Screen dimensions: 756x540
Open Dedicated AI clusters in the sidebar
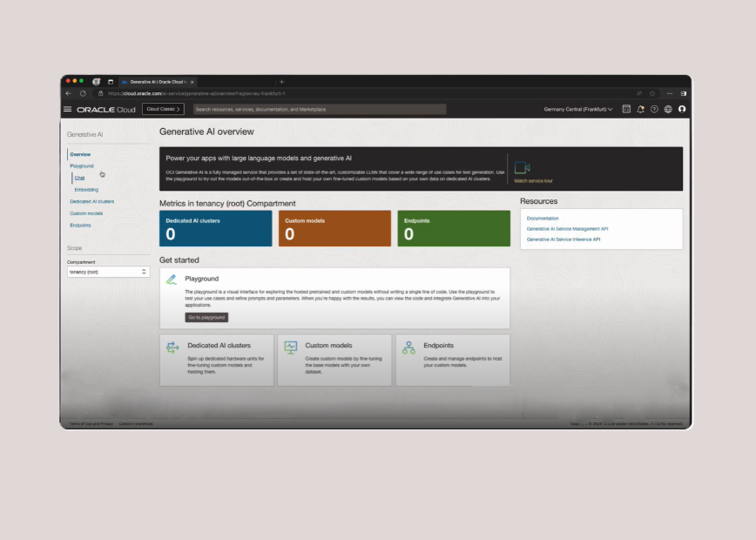[91, 201]
